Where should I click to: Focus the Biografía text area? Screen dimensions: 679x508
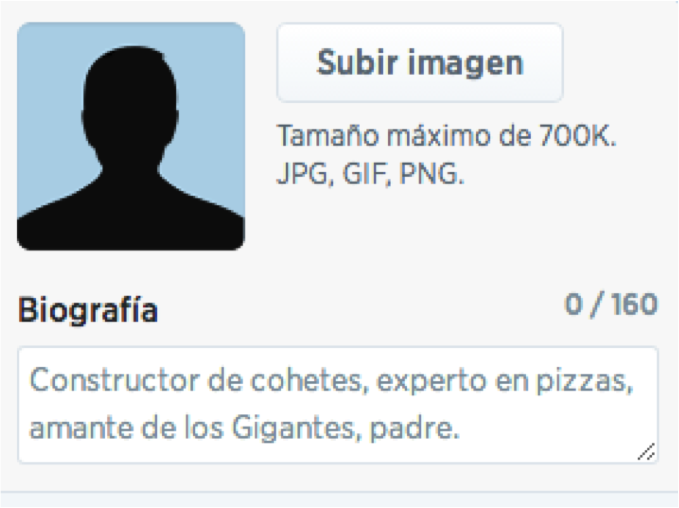[338, 405]
